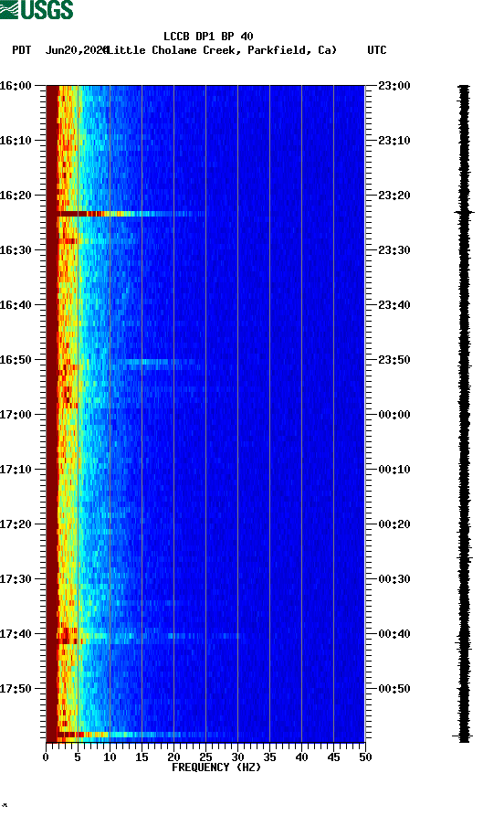Click the '5' frequency axis tick label
The image size is (504, 815).
click(x=78, y=757)
